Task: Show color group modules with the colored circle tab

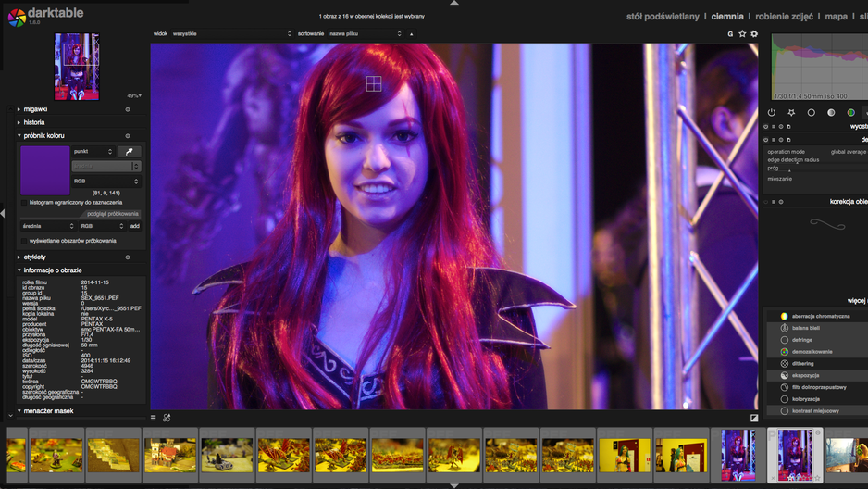Action: pyautogui.click(x=850, y=112)
